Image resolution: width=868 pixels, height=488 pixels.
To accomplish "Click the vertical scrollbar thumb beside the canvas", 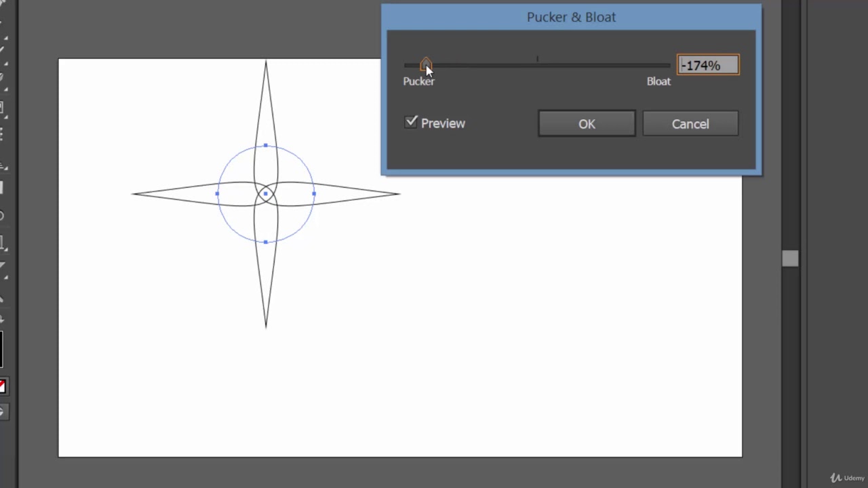I will pos(790,258).
